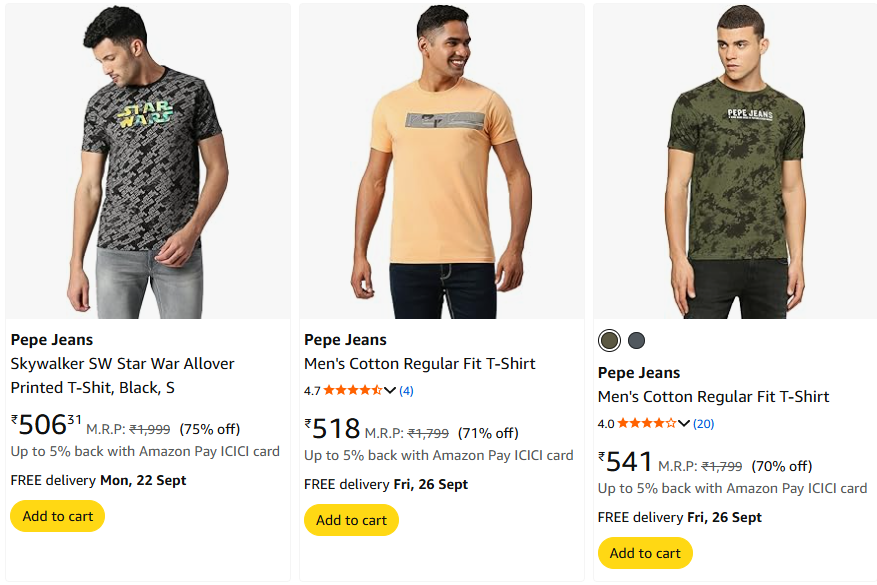Screen dimensions: 877x585
Task: Add the Star Wars T-shirt to cart
Action: point(57,516)
